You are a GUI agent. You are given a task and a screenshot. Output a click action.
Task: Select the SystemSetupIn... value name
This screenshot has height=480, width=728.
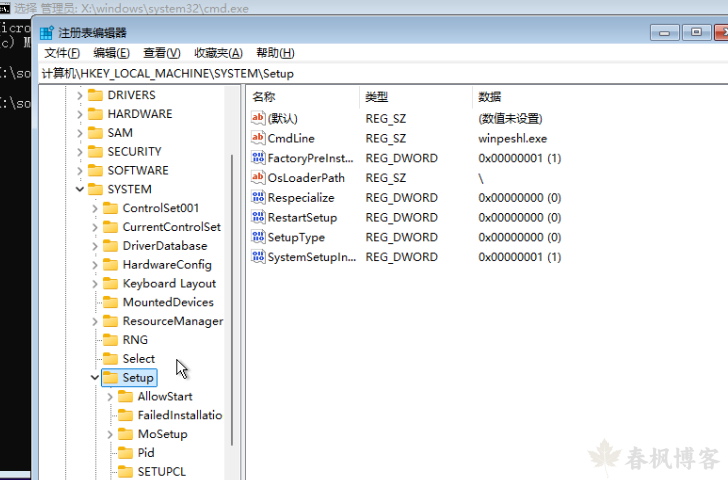click(312, 257)
